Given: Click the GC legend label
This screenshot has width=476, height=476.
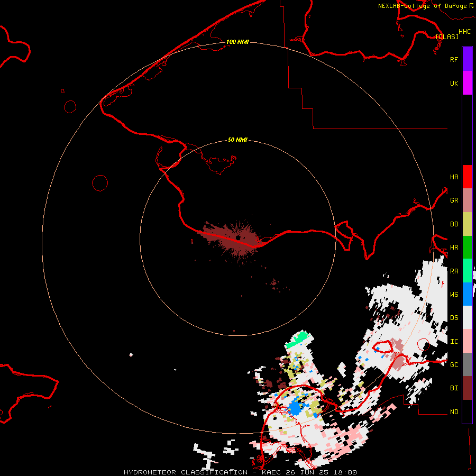Looking at the screenshot, I should [454, 364].
